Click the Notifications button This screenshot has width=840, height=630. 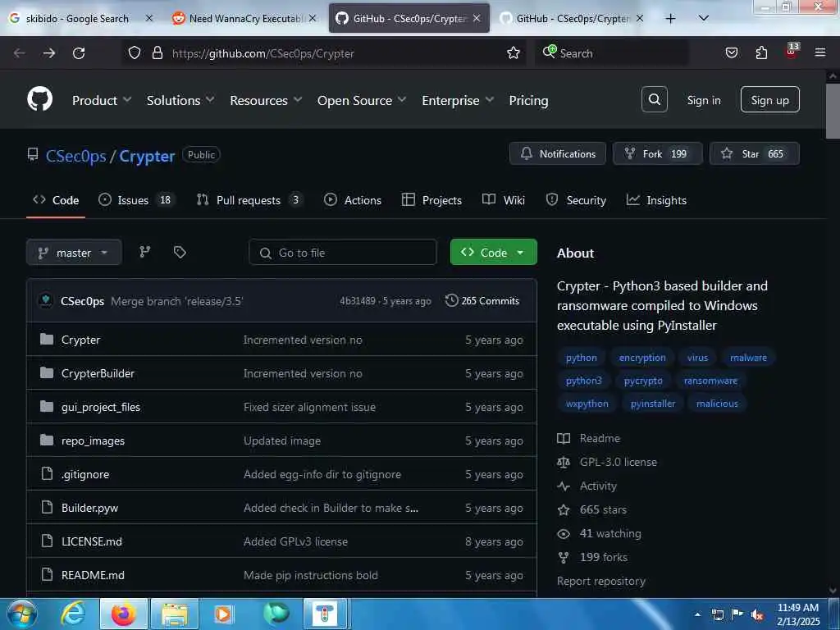[558, 153]
